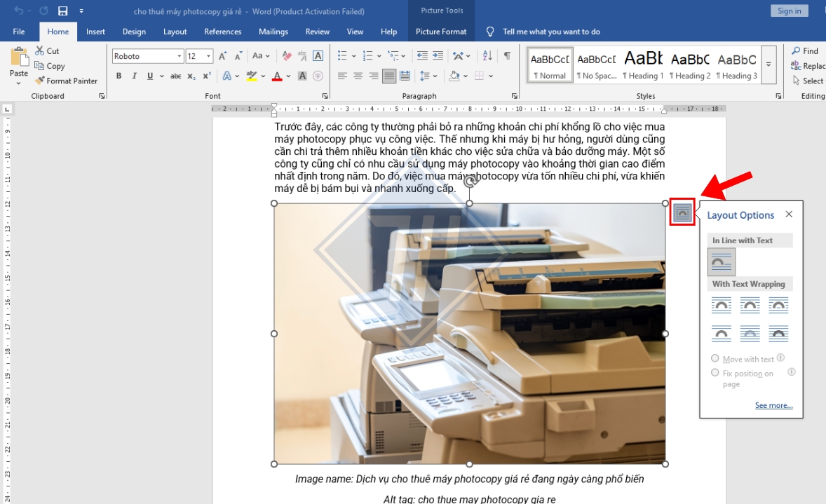Expand the font size dropdown

[209, 56]
